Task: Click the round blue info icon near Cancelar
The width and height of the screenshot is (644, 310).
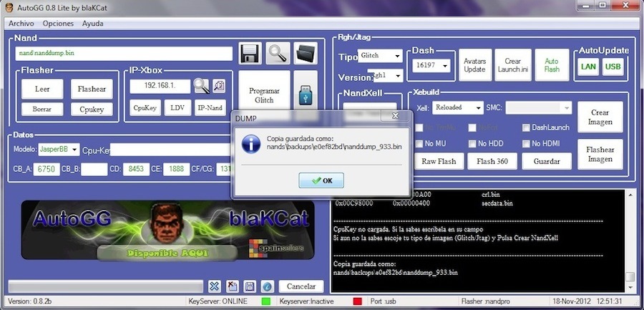Action: coord(267,286)
